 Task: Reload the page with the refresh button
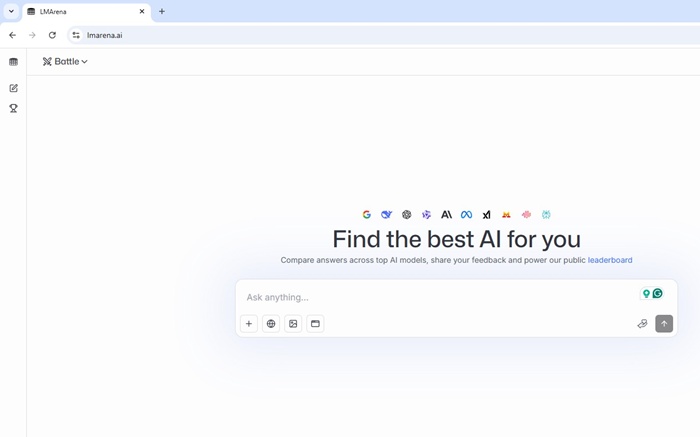click(52, 35)
